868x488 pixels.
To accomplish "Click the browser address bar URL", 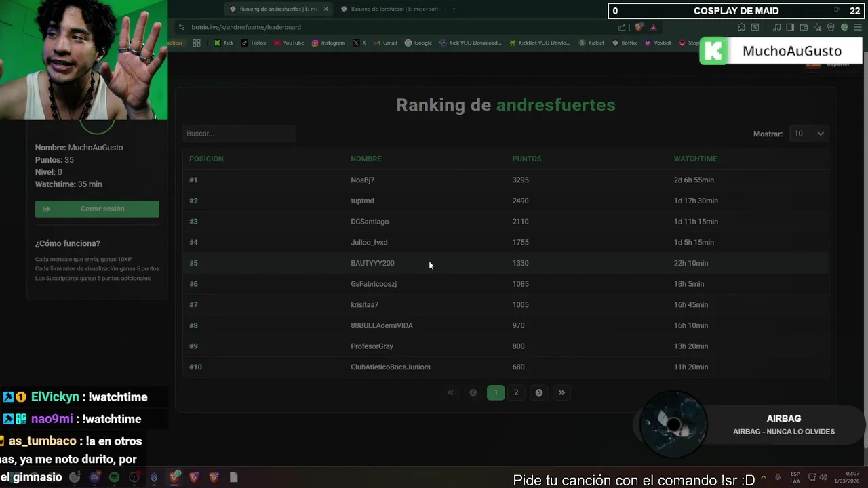I will click(246, 27).
